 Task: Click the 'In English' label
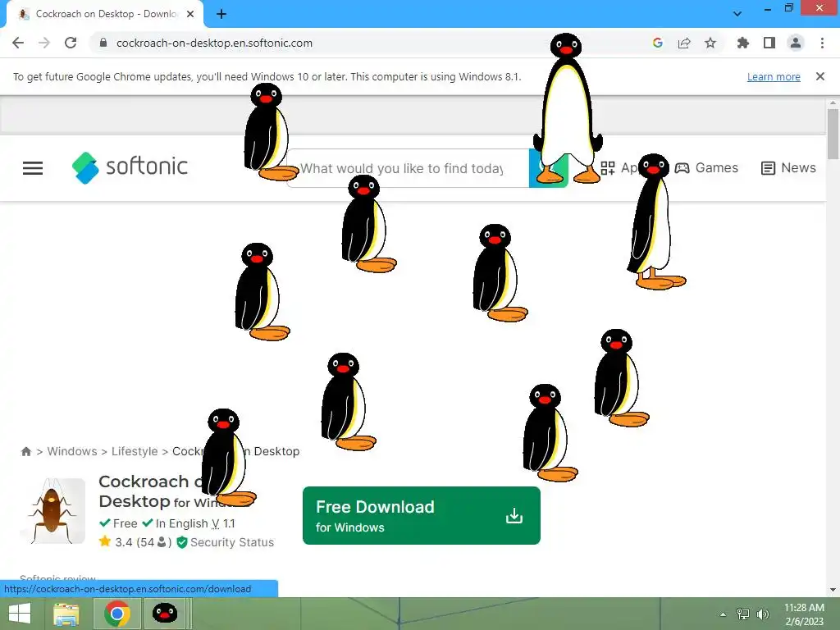point(181,523)
